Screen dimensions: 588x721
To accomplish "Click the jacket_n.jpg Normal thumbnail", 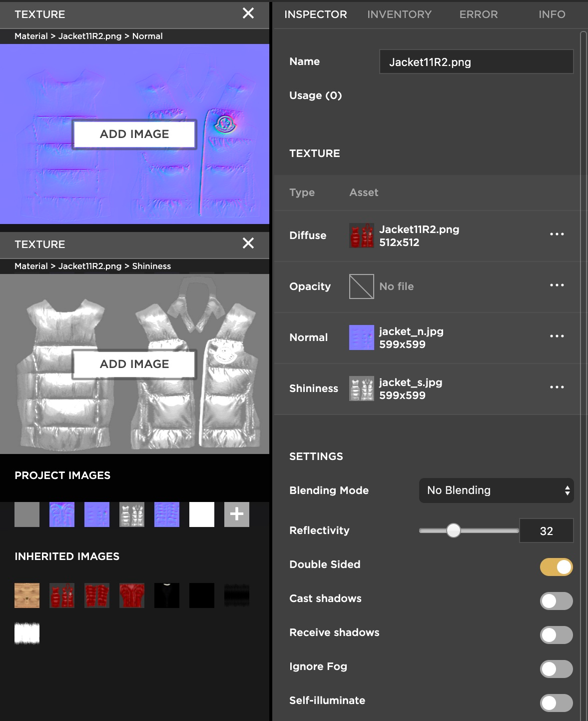I will [362, 337].
